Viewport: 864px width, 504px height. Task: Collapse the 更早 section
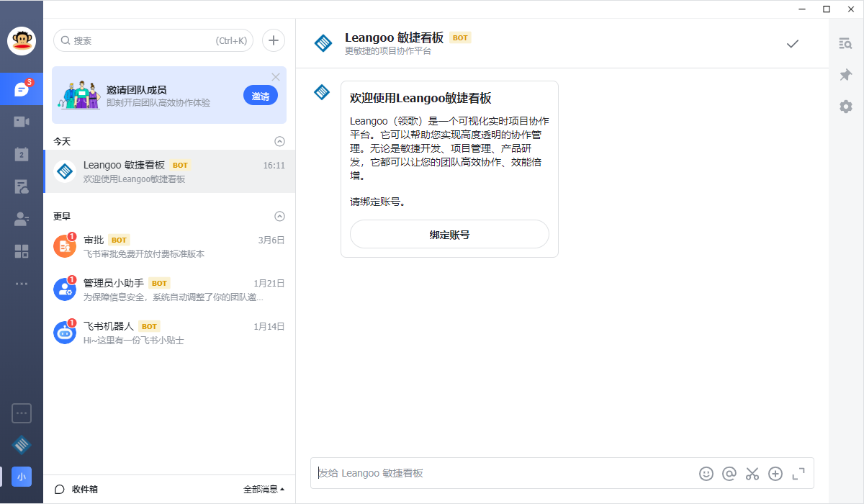pos(280,216)
